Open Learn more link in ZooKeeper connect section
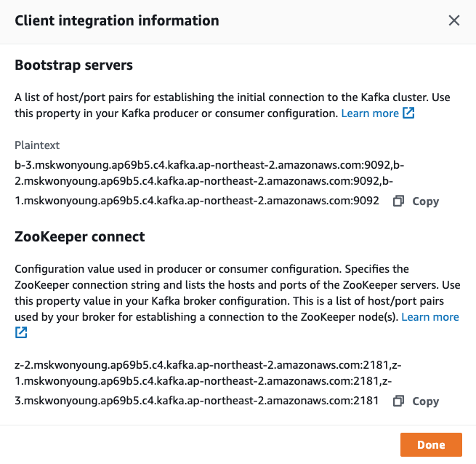This screenshot has width=476, height=464. 430,317
